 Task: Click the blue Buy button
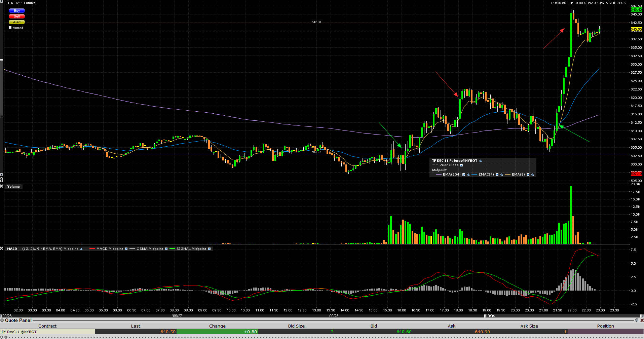click(x=16, y=11)
